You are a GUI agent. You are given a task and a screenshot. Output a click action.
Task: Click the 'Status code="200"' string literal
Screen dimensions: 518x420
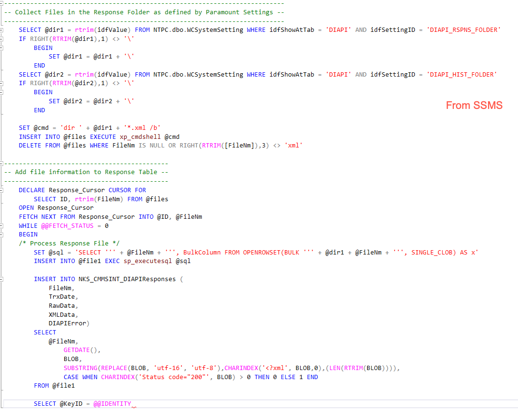(174, 377)
